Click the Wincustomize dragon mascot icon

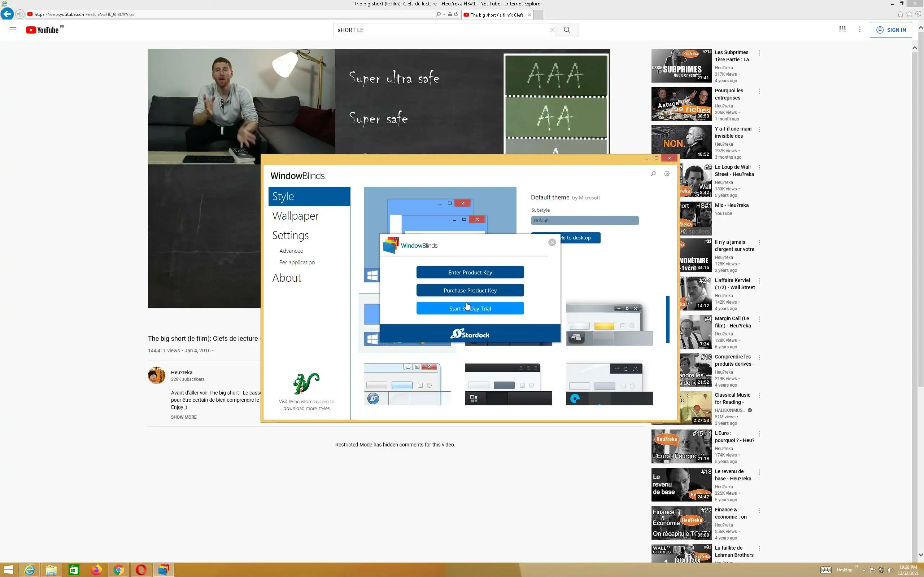tap(306, 383)
